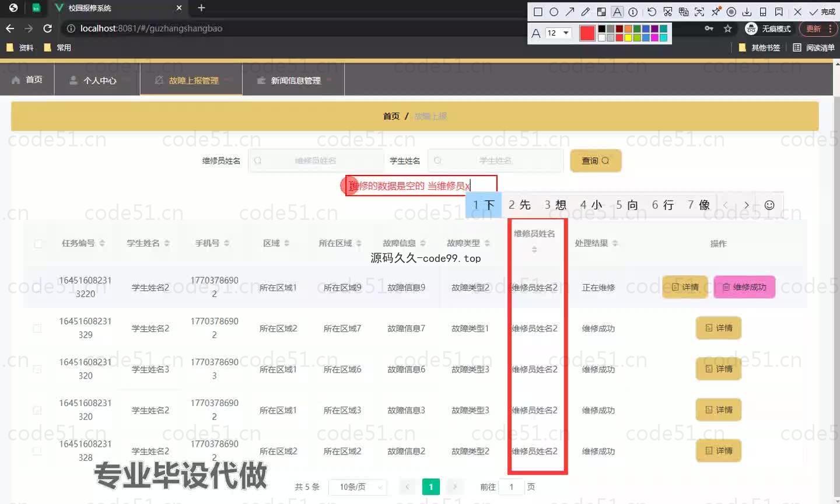Click the 首页 breadcrumb link
Viewport: 840px width, 504px height.
pyautogui.click(x=391, y=116)
